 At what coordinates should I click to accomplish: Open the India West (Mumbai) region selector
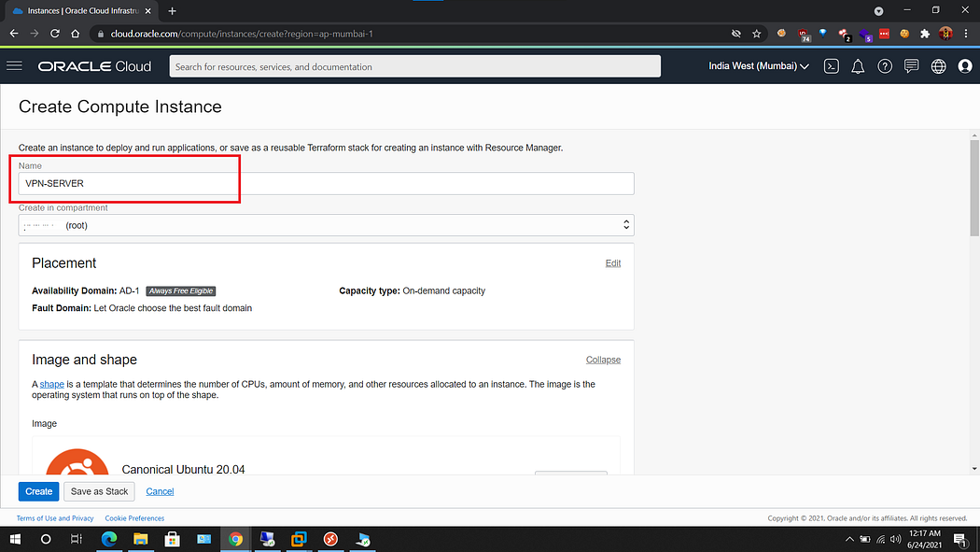758,66
